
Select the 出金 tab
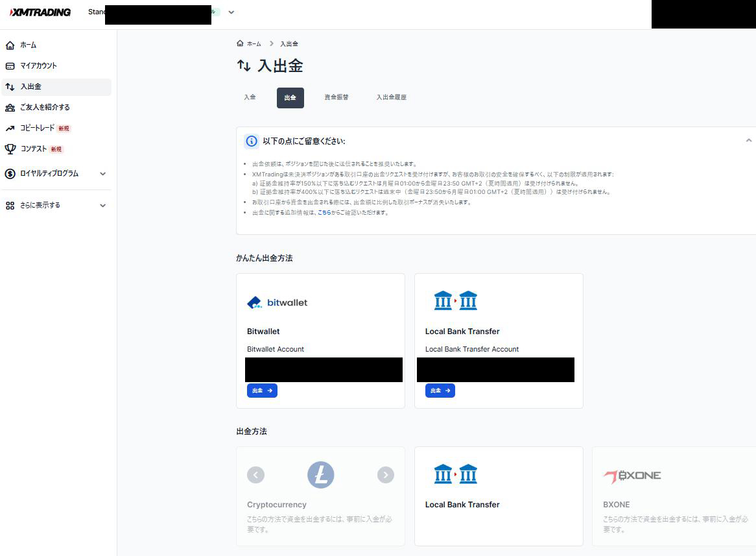click(x=290, y=97)
